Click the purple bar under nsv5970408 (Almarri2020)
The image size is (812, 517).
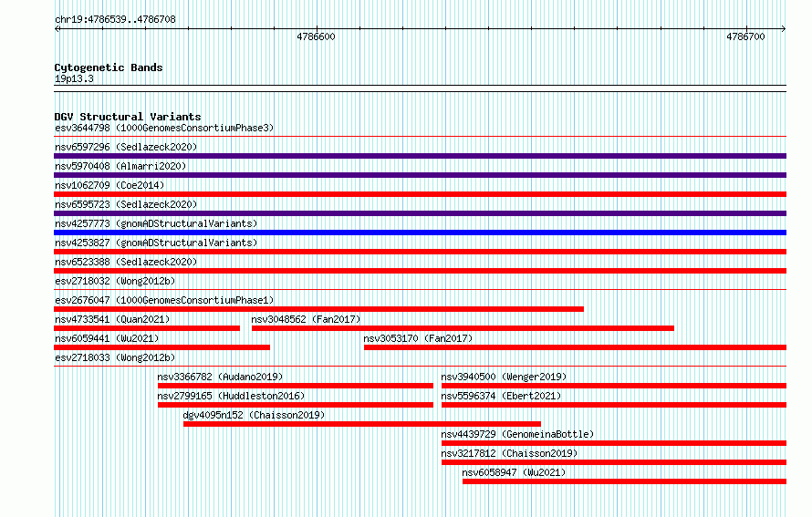pyautogui.click(x=420, y=175)
